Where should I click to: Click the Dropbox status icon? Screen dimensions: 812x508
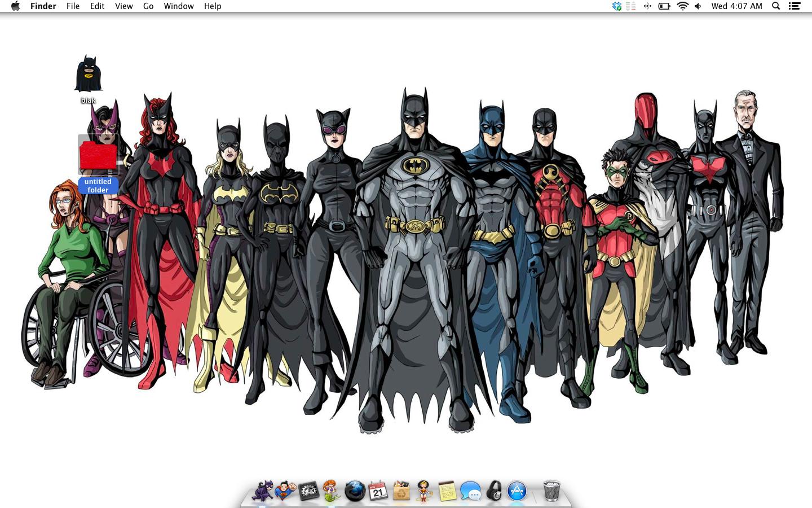pyautogui.click(x=617, y=6)
